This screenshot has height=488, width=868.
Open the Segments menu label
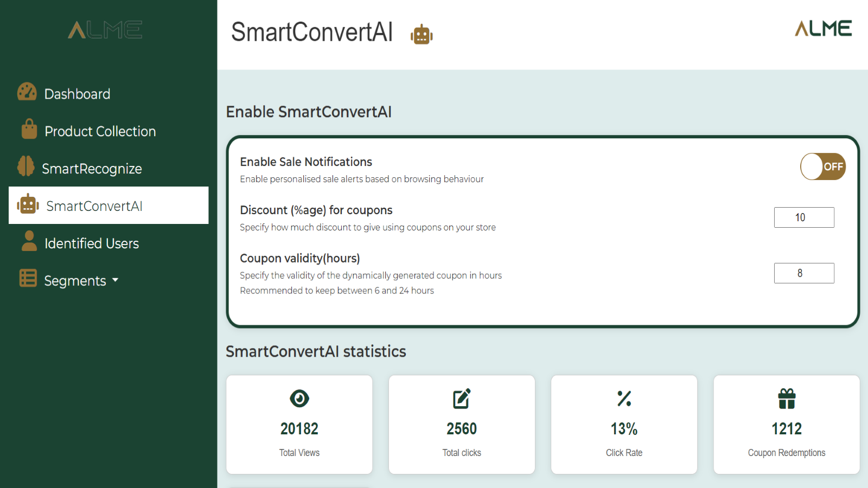75,281
